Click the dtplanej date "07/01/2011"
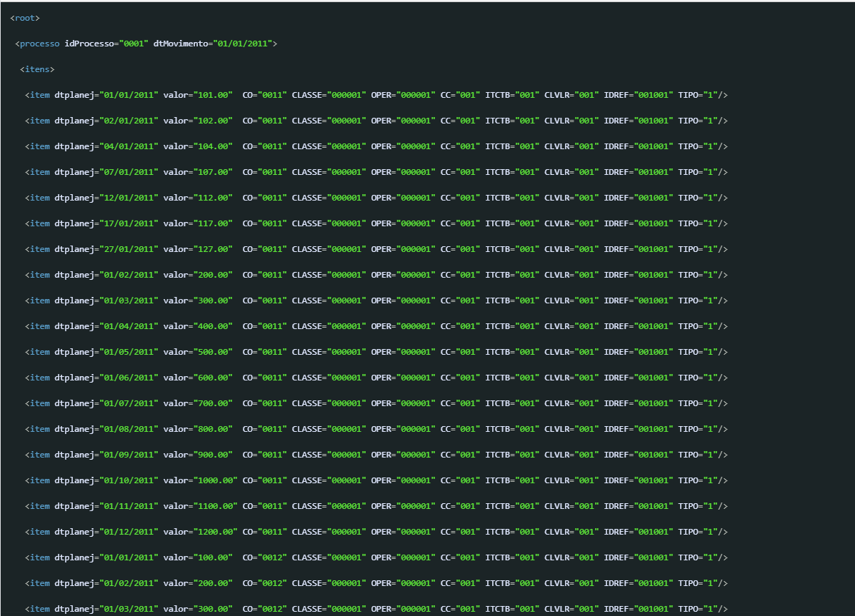 point(129,172)
